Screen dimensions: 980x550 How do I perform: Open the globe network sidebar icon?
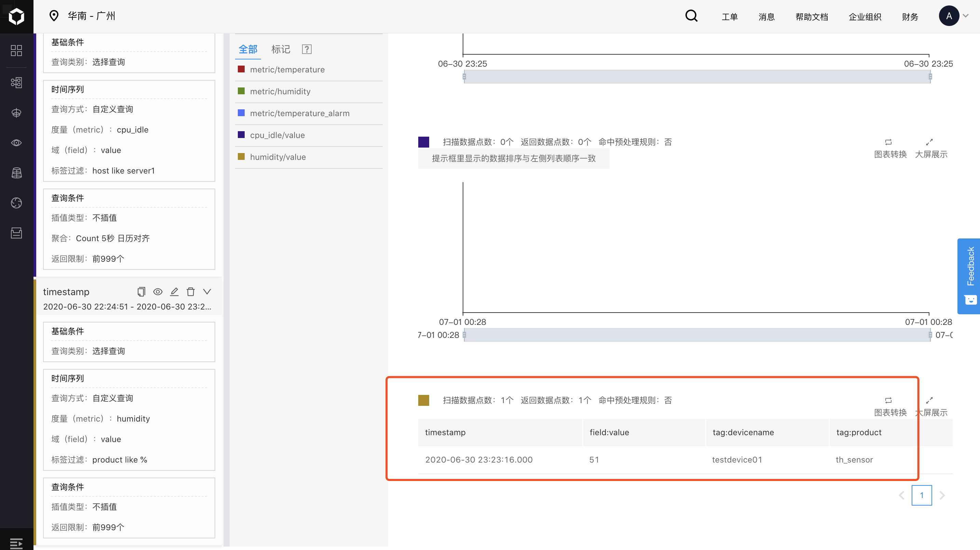16,113
